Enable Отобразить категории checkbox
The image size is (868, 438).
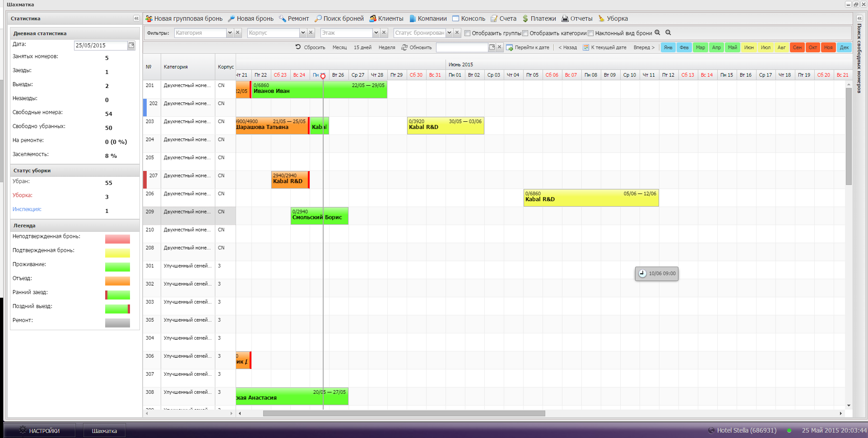pyautogui.click(x=525, y=33)
